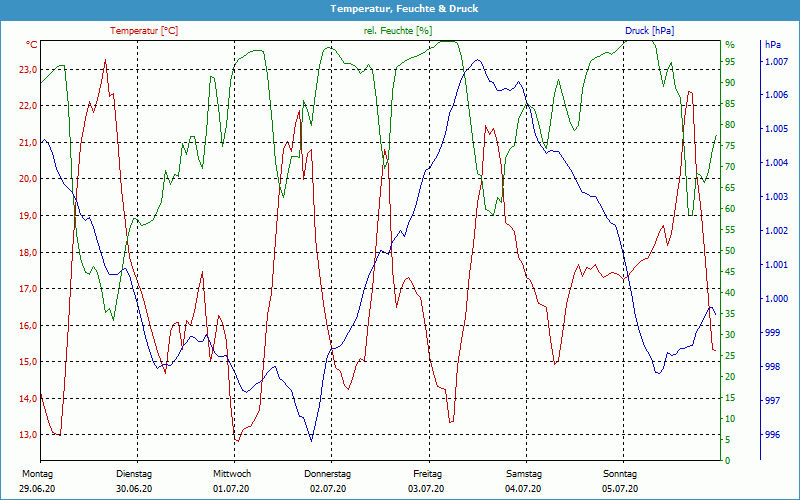
Task: Click the '19,0' temperature axis value
Action: point(28,215)
